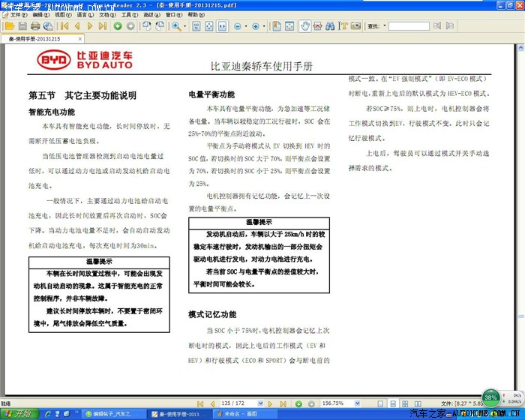Click the 查找 search input field

(408, 26)
